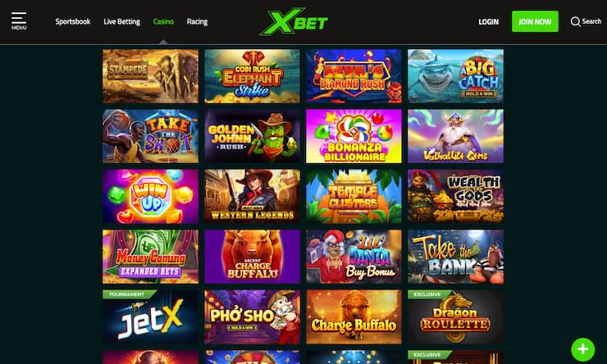The image size is (607, 364).
Task: Go to the Sportsbook tab
Action: pyautogui.click(x=73, y=21)
